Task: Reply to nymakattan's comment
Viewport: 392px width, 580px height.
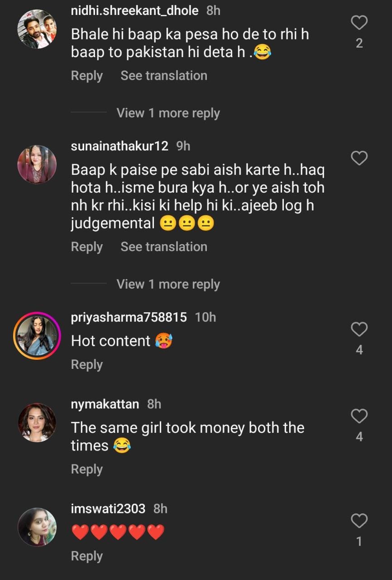Action: pyautogui.click(x=87, y=469)
